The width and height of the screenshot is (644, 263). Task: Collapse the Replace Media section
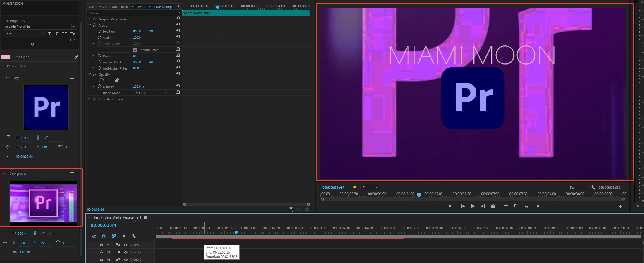pos(4,66)
